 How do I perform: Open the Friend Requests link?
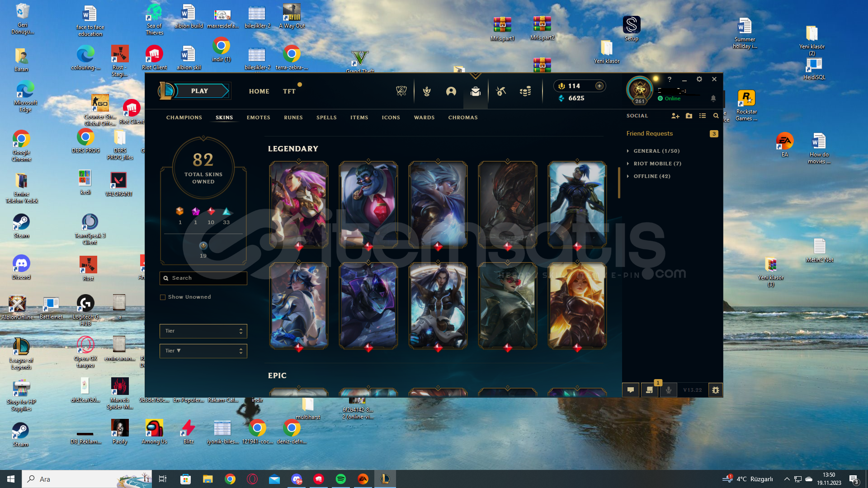649,134
